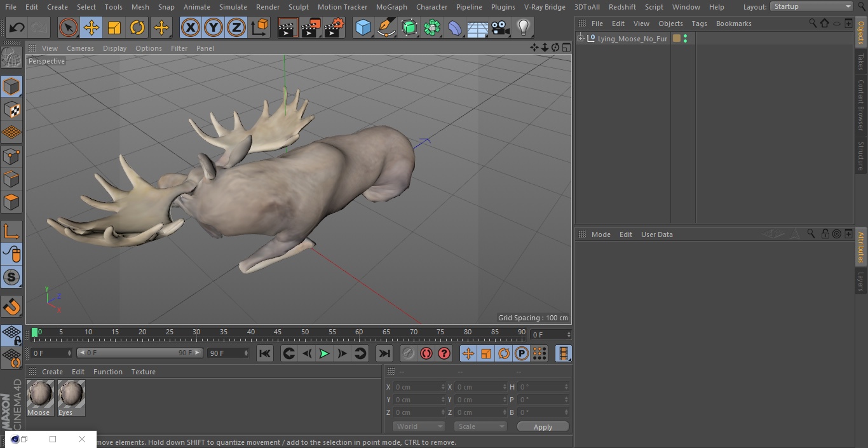Activate the Scale tool
The width and height of the screenshot is (868, 448).
click(x=114, y=27)
